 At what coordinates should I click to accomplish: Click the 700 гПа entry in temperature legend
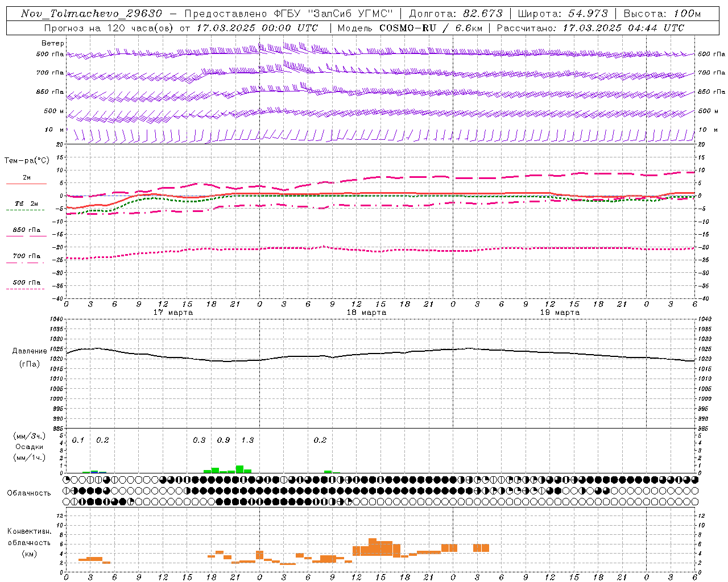pyautogui.click(x=27, y=256)
